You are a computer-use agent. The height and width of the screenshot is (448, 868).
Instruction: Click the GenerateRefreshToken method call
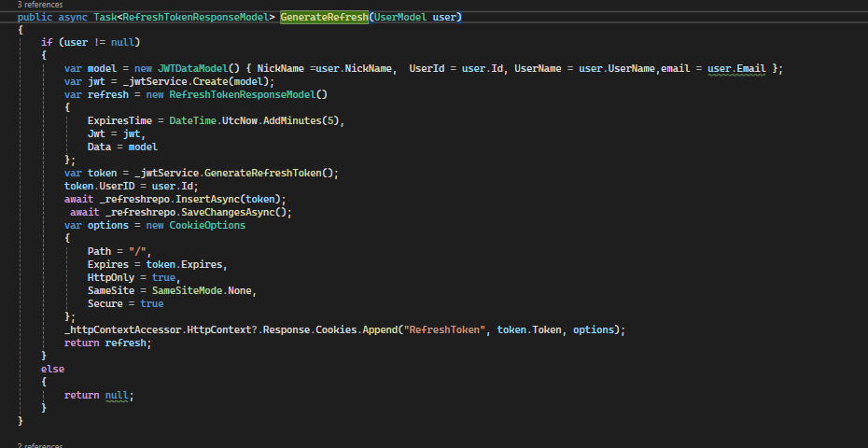click(263, 174)
